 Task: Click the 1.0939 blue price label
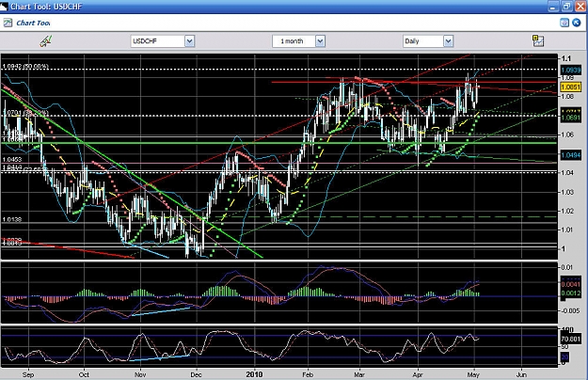(x=571, y=71)
